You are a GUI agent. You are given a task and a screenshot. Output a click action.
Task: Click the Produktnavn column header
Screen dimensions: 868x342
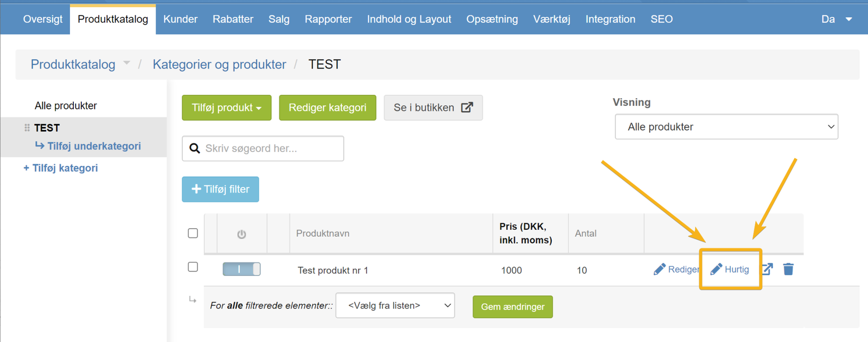pos(323,234)
